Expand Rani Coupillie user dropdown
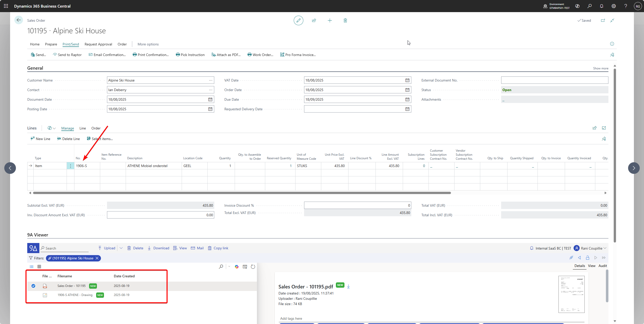 click(605, 248)
